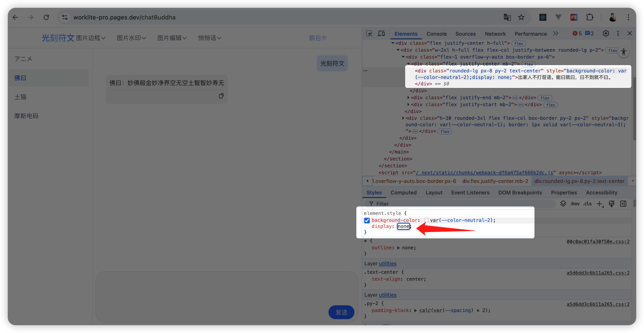The image size is (644, 333).
Task: Click the Google Translate icon in the address bar
Action: point(507,17)
